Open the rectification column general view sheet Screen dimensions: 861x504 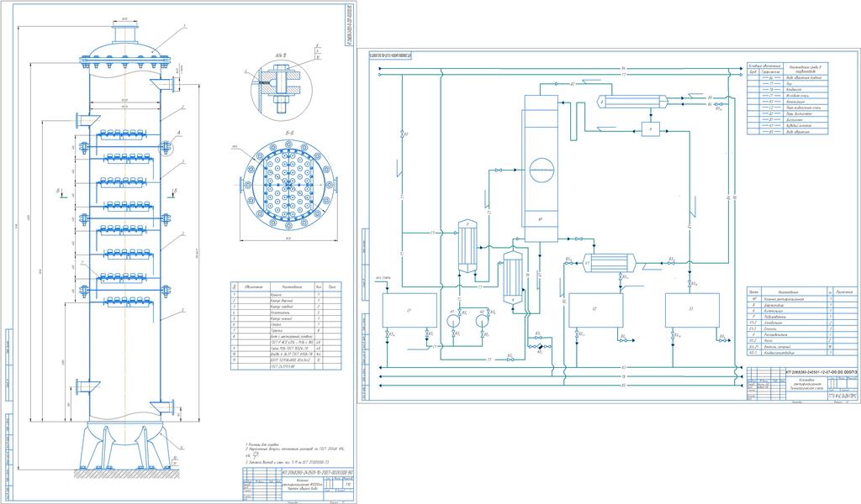[x=178, y=252]
